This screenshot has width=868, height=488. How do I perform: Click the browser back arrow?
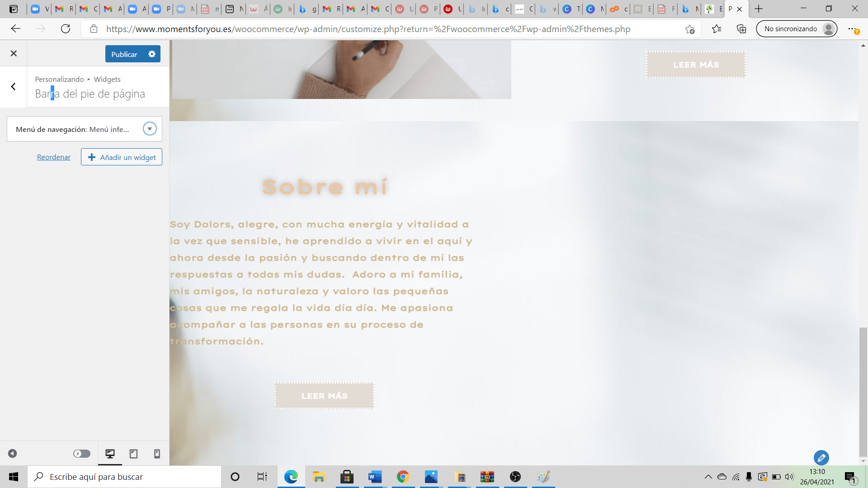[16, 29]
